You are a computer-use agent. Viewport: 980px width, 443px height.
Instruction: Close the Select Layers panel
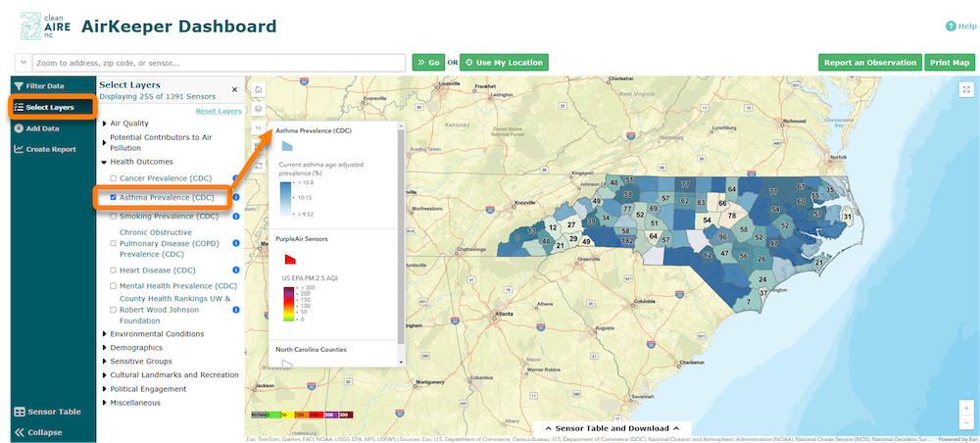click(x=234, y=89)
